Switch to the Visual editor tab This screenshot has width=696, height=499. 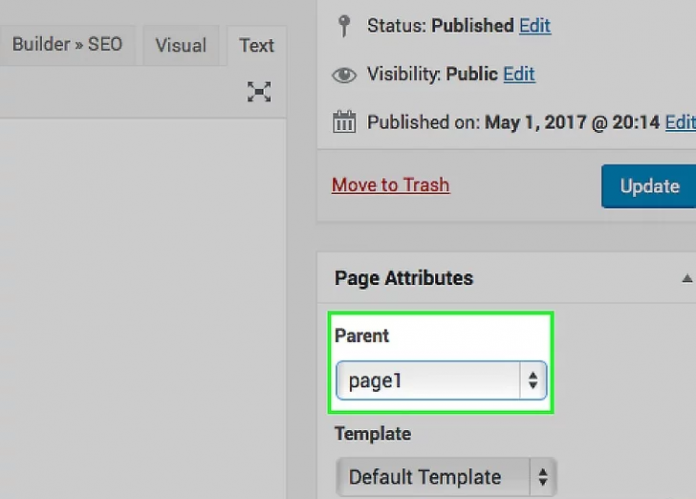click(180, 45)
